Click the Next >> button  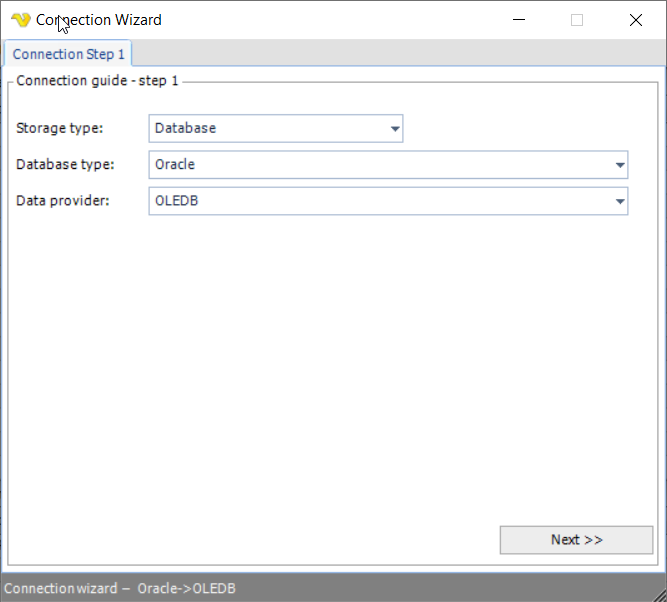[576, 540]
